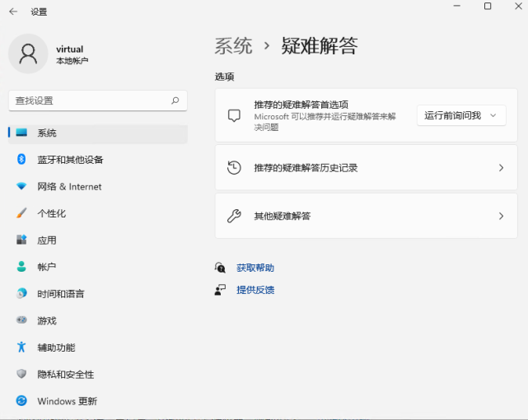
Task: Open 个性化 settings
Action: (98, 213)
